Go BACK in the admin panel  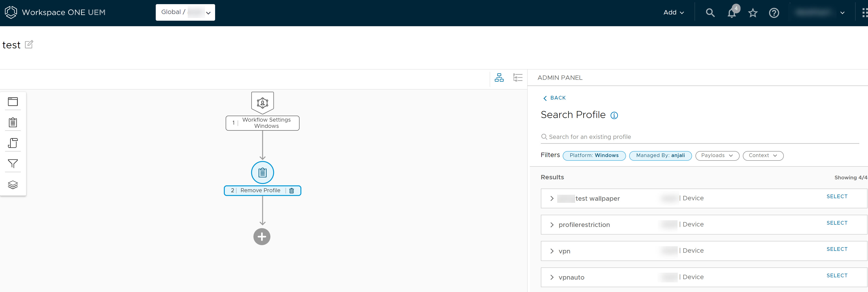[554, 98]
